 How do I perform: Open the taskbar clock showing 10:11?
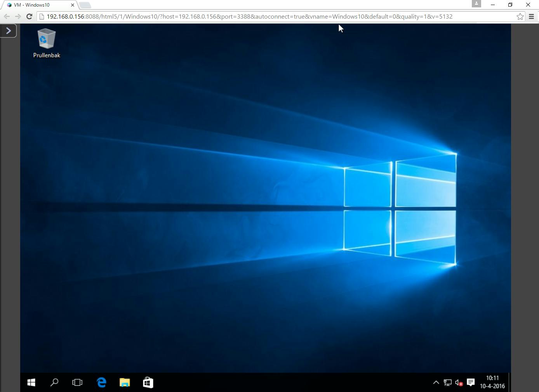(492, 382)
